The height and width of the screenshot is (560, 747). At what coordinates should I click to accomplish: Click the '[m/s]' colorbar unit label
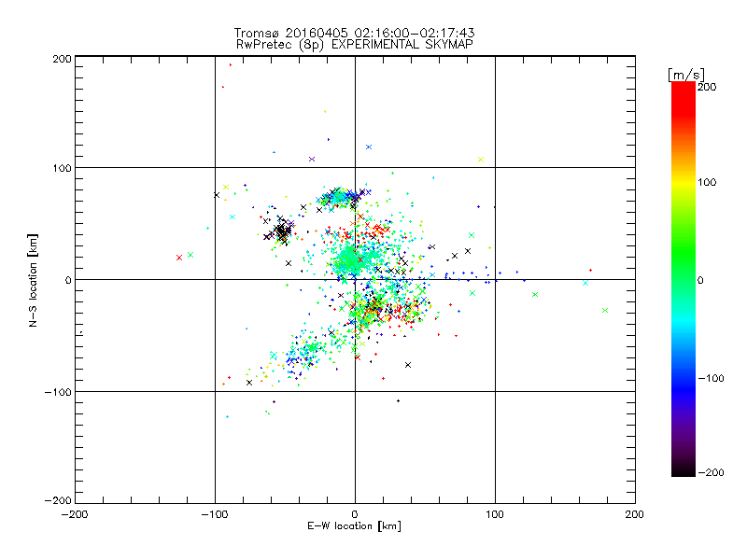[x=686, y=75]
